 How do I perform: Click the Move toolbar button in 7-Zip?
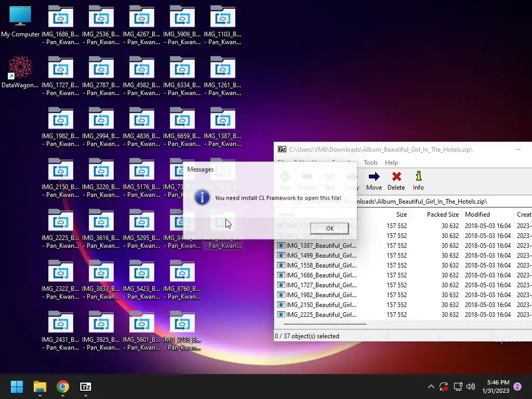tap(374, 181)
